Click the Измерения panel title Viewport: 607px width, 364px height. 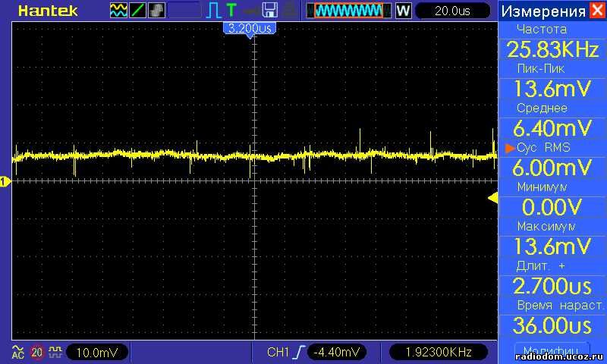[x=543, y=11]
